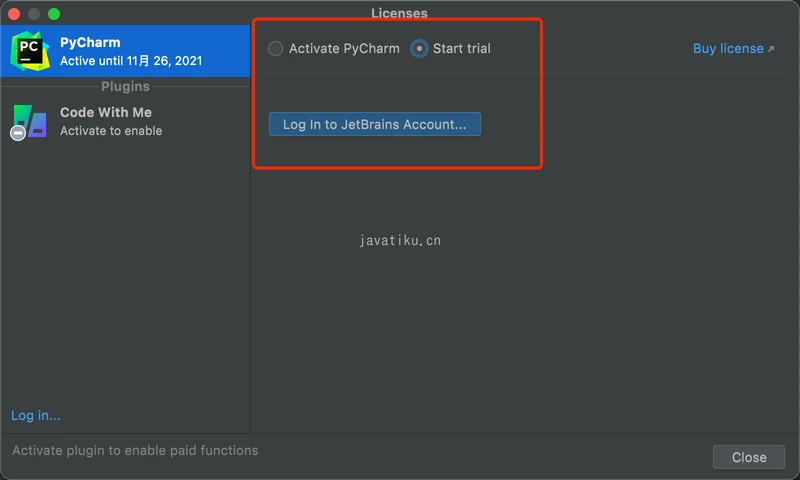Click the minimize window button in title bar

(x=34, y=14)
